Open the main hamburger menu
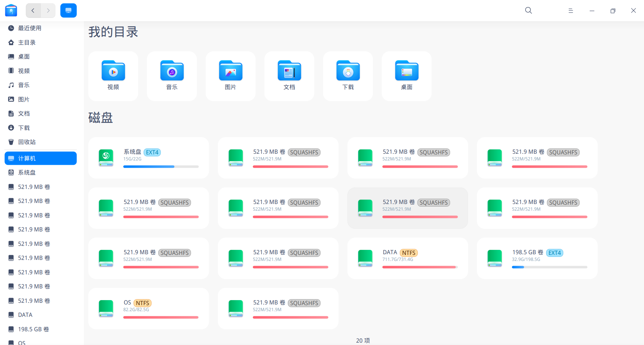644x345 pixels. click(571, 11)
